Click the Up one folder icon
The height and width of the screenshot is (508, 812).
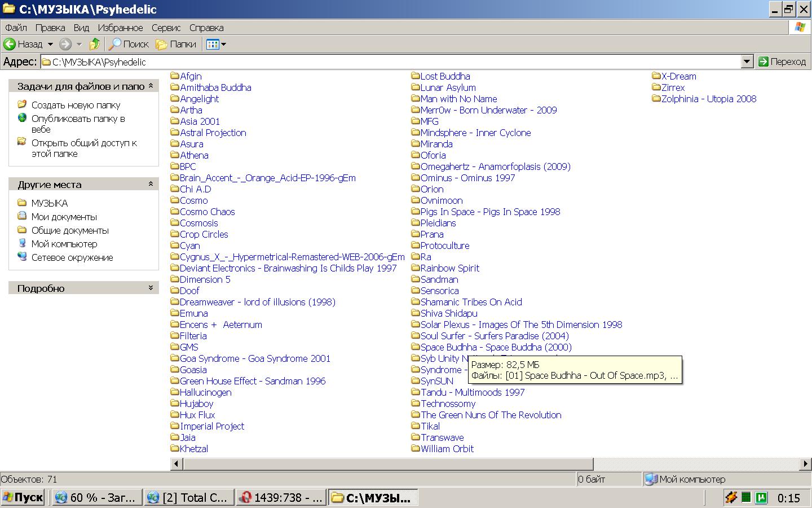(x=95, y=44)
